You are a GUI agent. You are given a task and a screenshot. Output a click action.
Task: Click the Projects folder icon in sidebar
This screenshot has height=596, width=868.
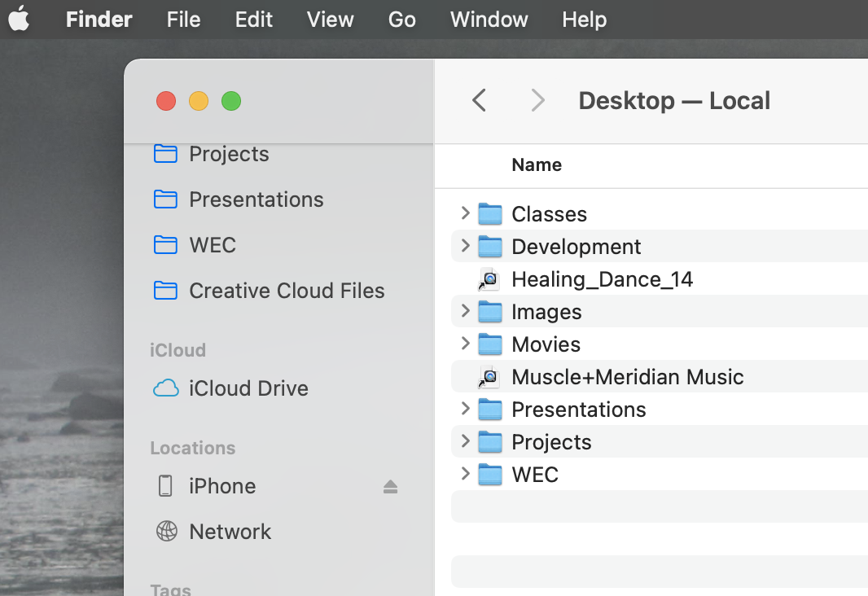[165, 154]
